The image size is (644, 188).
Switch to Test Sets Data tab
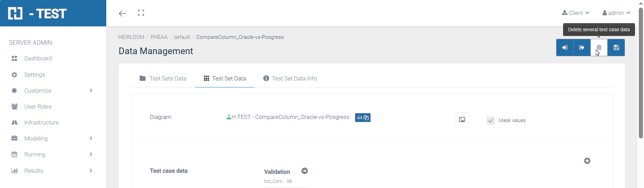tap(163, 78)
